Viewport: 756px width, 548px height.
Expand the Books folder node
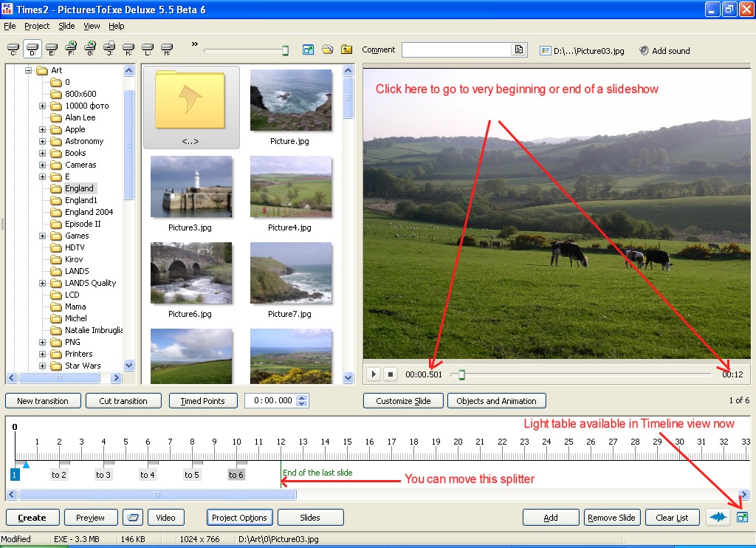42,153
